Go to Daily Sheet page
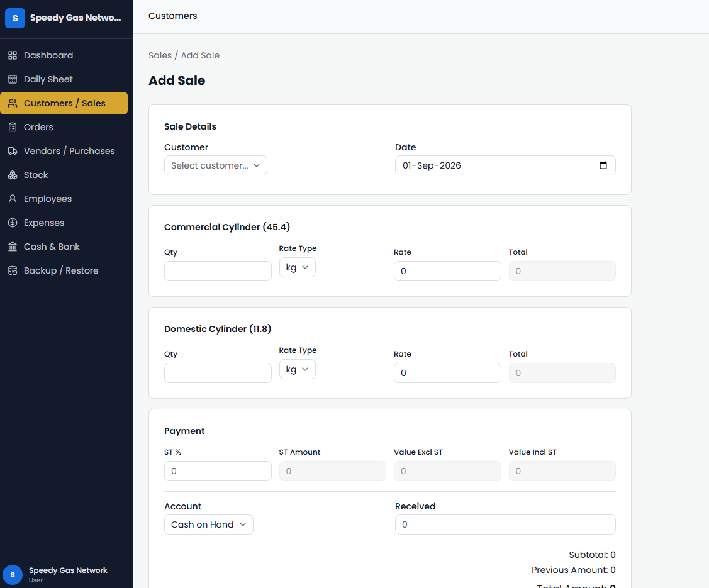The image size is (709, 588). 64,79
